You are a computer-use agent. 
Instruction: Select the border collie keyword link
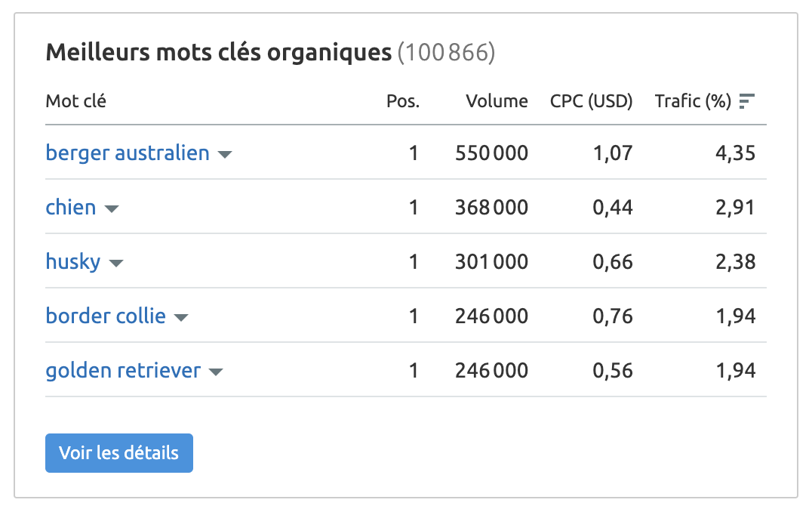click(x=105, y=316)
